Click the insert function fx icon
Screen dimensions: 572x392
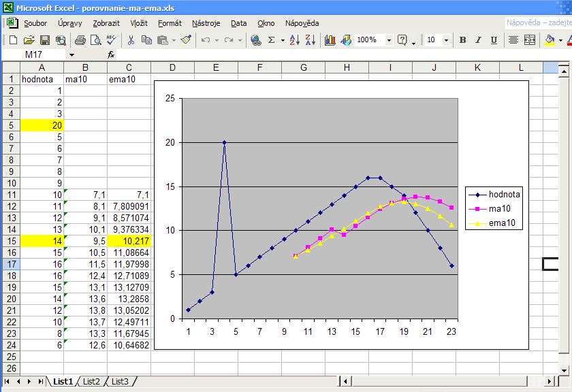111,54
